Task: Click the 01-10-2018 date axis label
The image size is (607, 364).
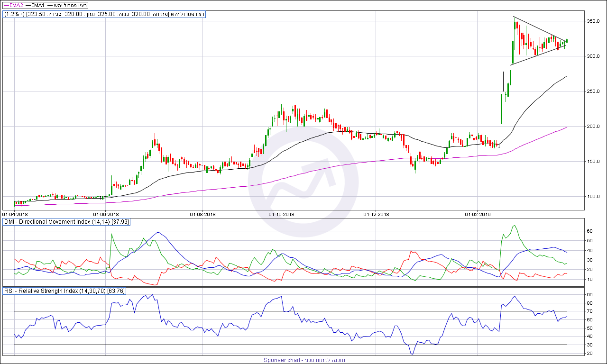Action: tap(281, 214)
